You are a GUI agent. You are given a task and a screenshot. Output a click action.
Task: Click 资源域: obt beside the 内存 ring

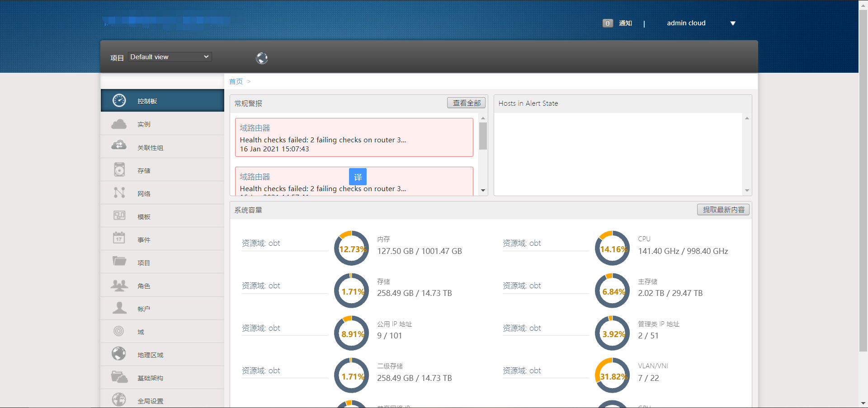(261, 243)
